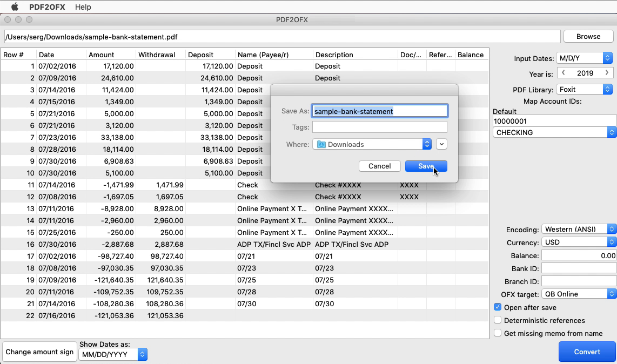Click the Deposit column header
The image size is (617, 364).
pos(210,55)
